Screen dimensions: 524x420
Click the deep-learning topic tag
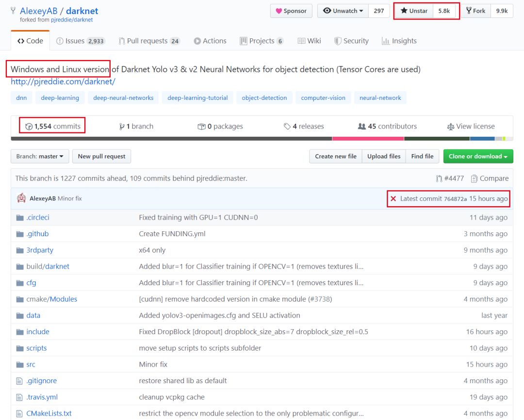coord(60,97)
